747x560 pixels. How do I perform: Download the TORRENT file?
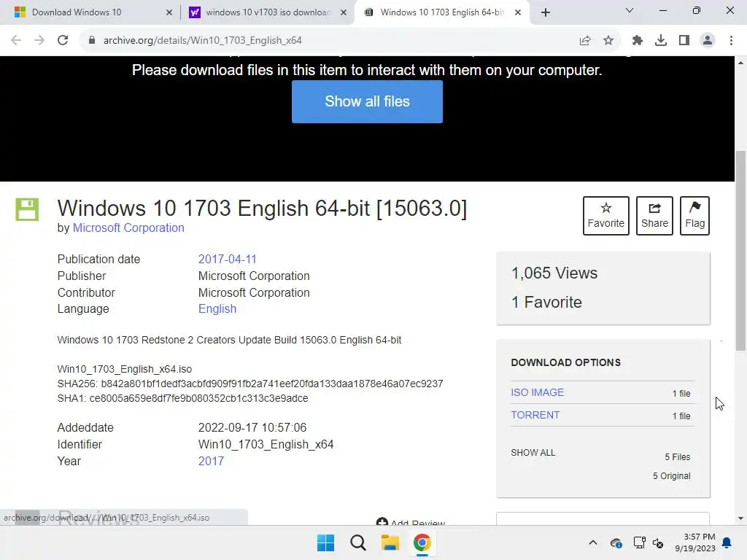click(x=535, y=415)
